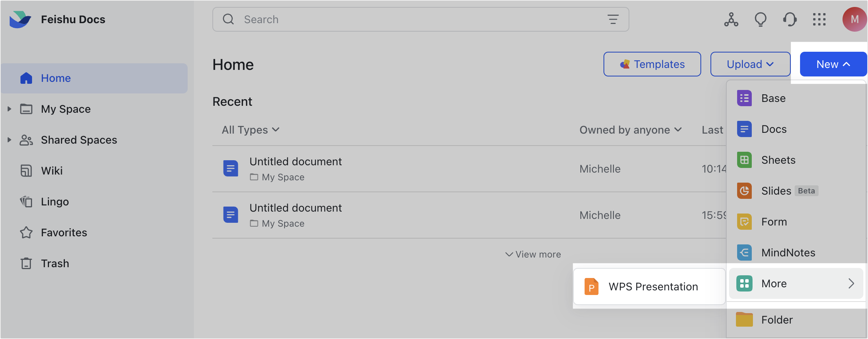868x339 pixels.
Task: Click the purple Base icon
Action: tap(744, 98)
